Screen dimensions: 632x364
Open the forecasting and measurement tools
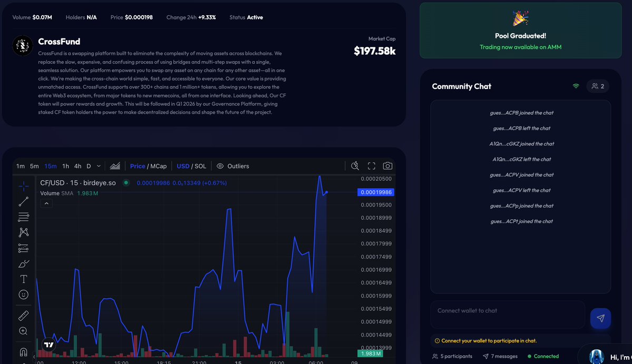(23, 248)
